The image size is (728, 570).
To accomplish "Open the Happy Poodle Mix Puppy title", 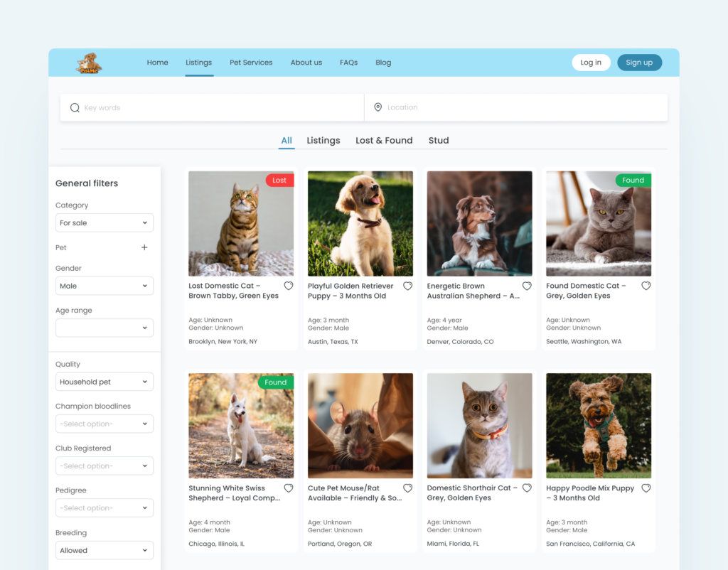I will 590,493.
